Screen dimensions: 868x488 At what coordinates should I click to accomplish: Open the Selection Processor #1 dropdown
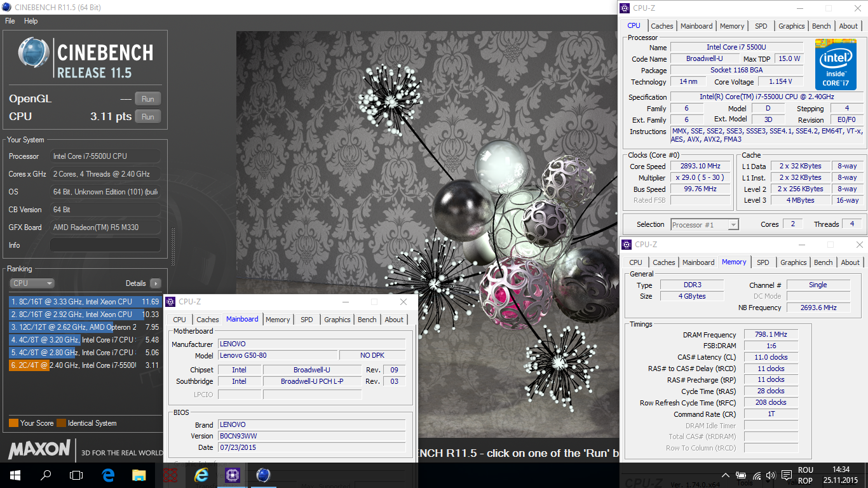point(705,224)
